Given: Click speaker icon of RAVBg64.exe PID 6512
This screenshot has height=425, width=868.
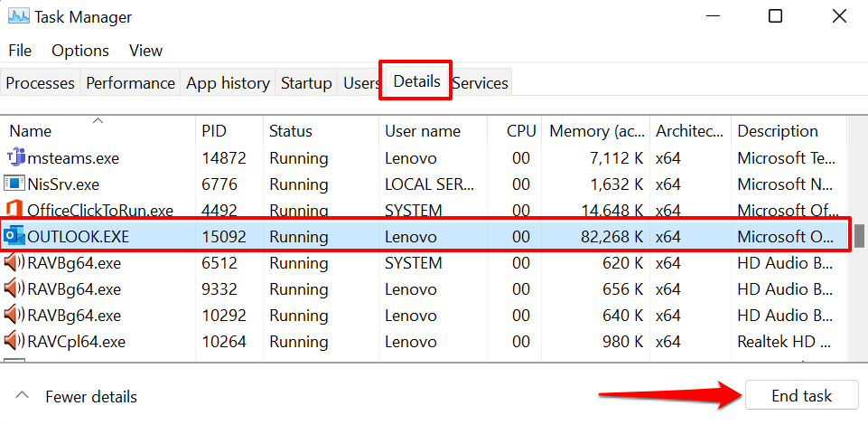Looking at the screenshot, I should (x=14, y=263).
